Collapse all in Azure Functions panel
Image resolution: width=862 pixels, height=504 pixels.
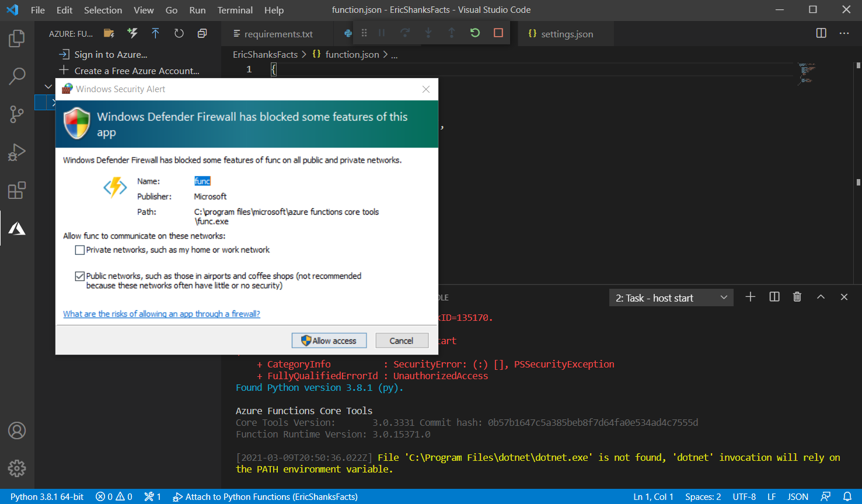pos(202,33)
